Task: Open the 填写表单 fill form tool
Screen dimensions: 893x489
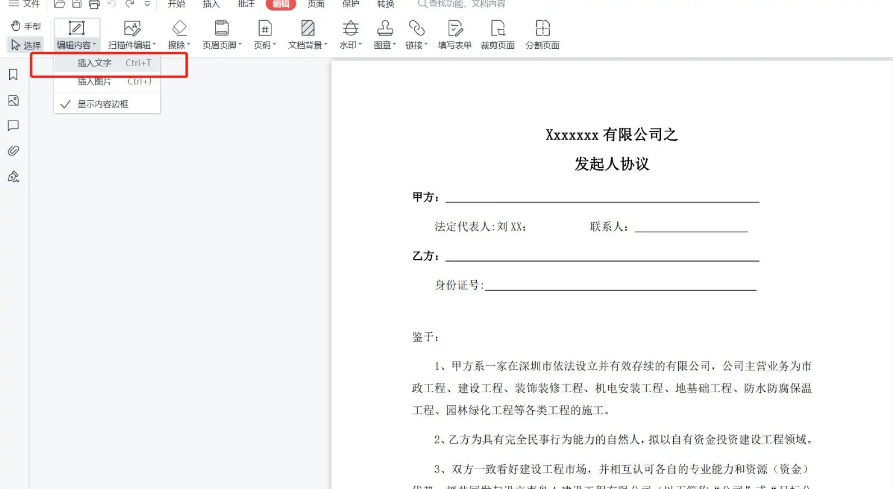Action: (x=455, y=29)
